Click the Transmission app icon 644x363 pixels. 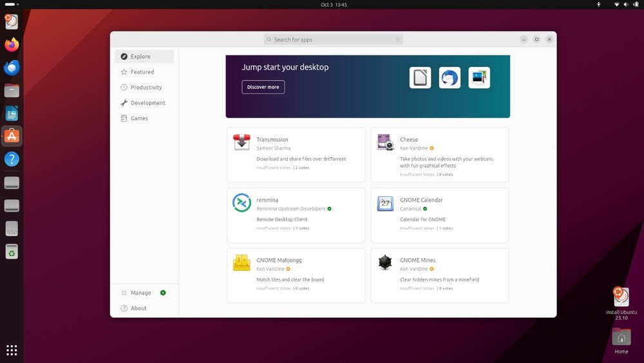pyautogui.click(x=241, y=142)
